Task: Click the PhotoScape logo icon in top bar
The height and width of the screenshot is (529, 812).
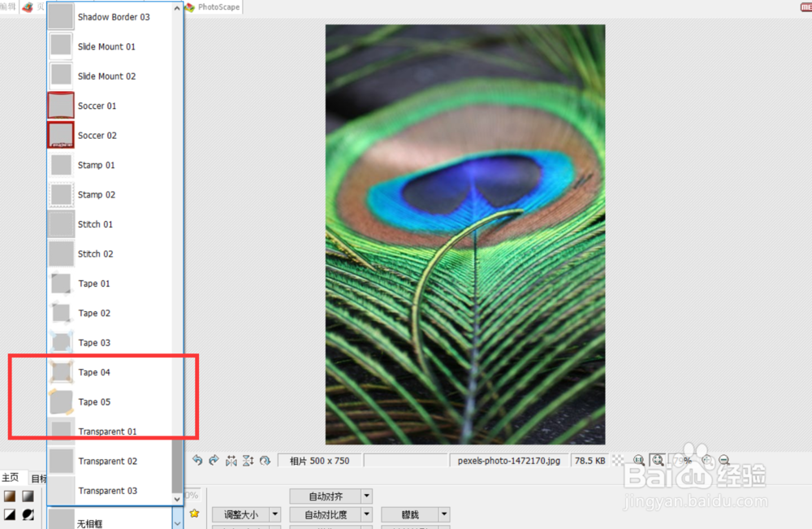Action: tap(190, 7)
